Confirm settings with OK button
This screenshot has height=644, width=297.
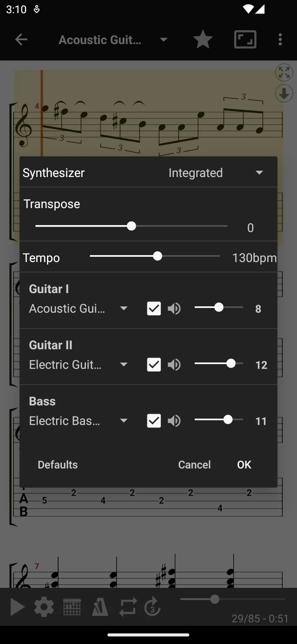tap(244, 464)
